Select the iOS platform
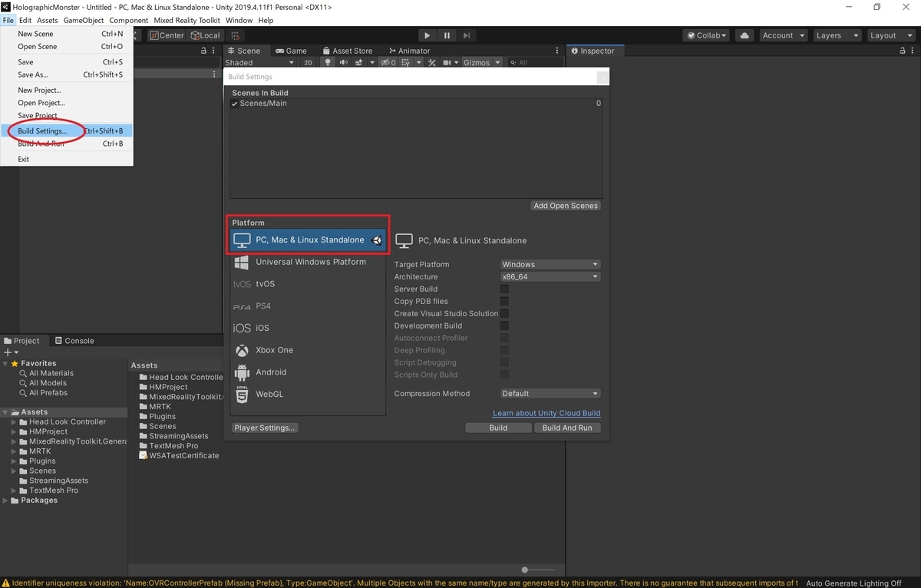Image resolution: width=921 pixels, height=588 pixels. point(308,328)
